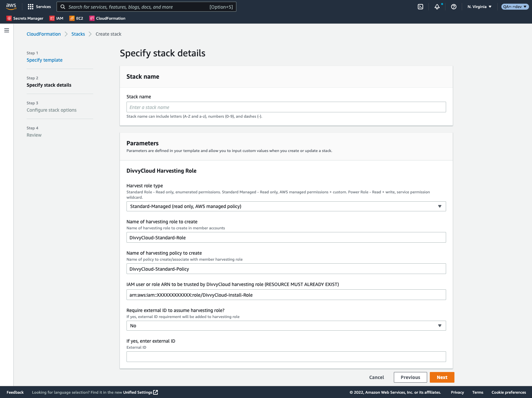
Task: Edit the trusted IAM ARN field
Action: click(x=286, y=295)
